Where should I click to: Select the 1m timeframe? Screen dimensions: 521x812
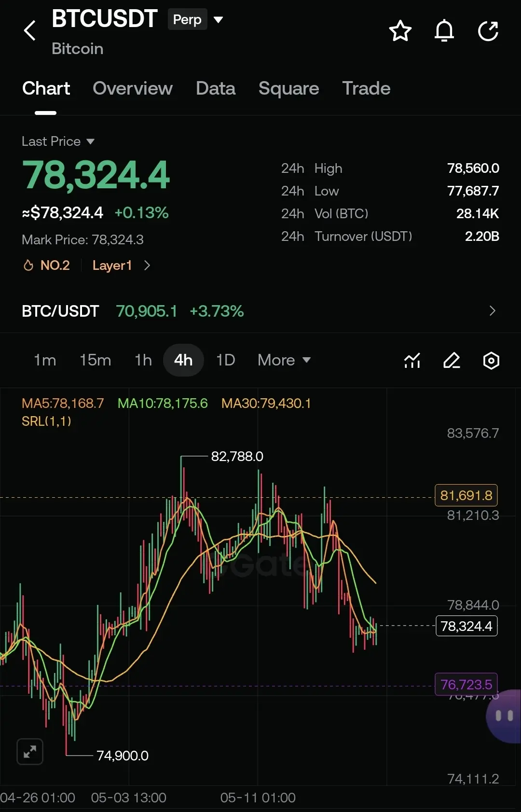pos(45,360)
